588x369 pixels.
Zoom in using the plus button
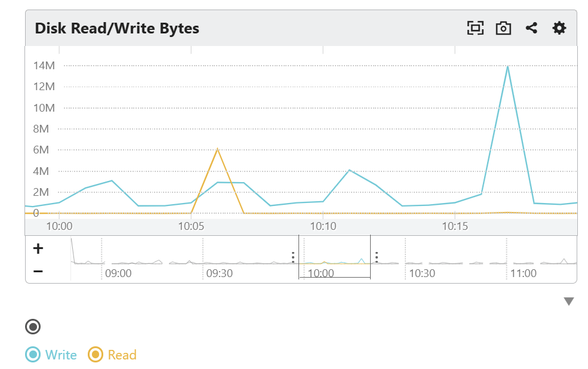(x=38, y=248)
